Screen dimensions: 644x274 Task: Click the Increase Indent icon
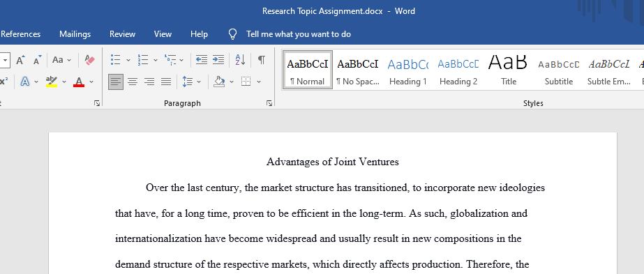(x=218, y=60)
